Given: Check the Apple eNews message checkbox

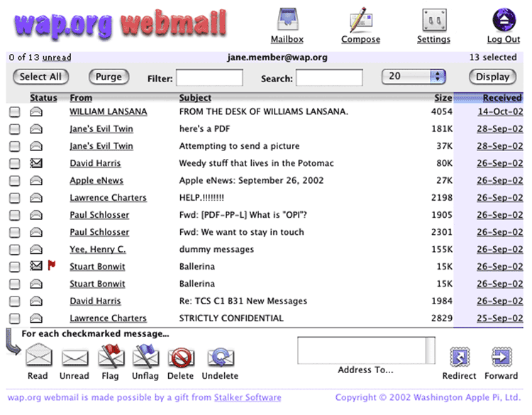Looking at the screenshot, I should click(15, 181).
